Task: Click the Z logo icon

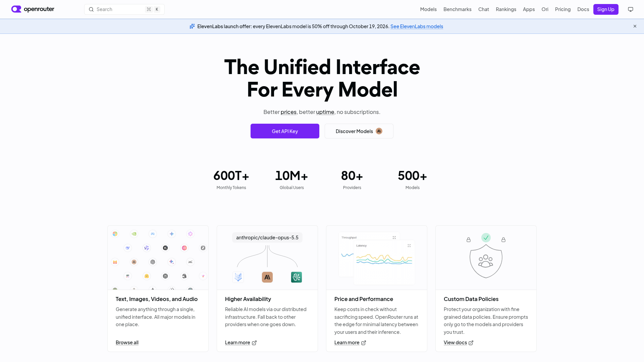Action: pos(203,248)
